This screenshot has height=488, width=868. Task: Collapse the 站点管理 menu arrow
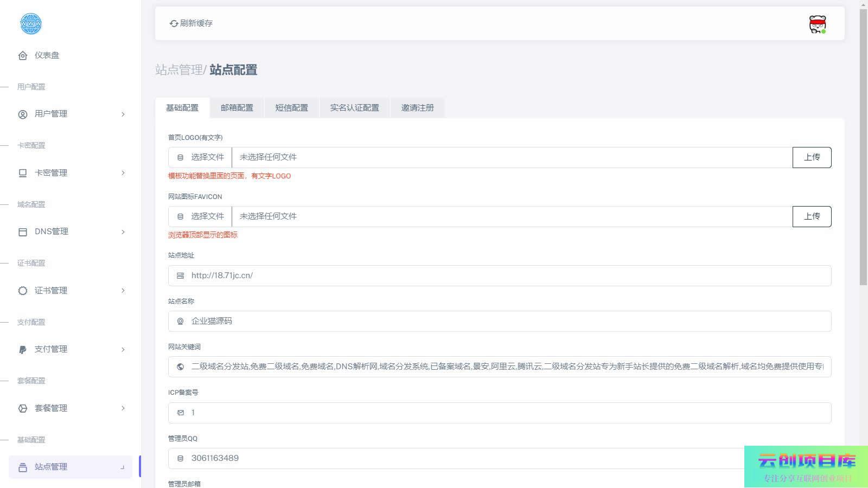tap(123, 467)
